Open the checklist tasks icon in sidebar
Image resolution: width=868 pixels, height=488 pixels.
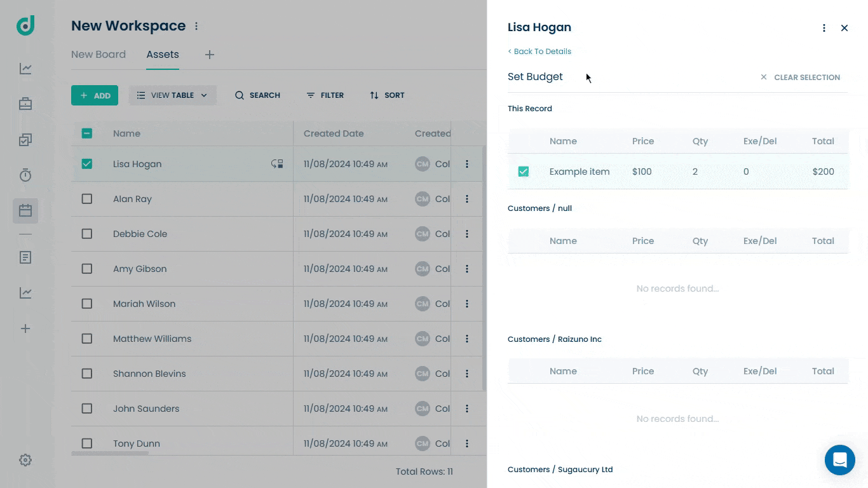coord(25,140)
